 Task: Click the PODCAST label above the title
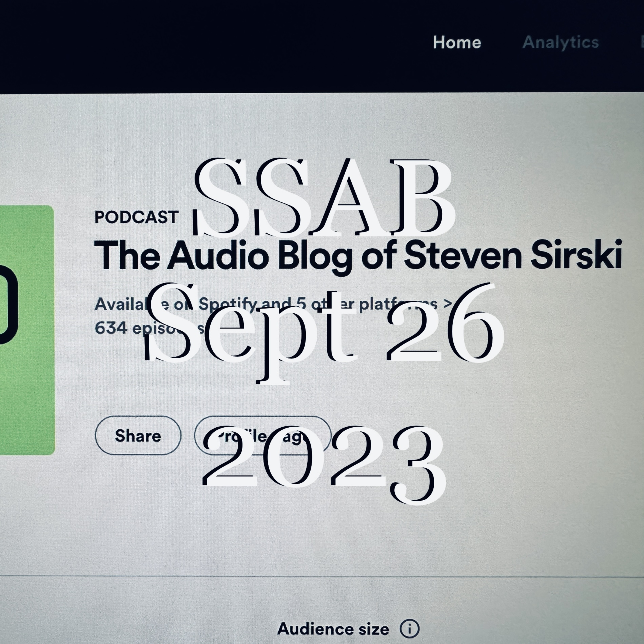(x=136, y=217)
